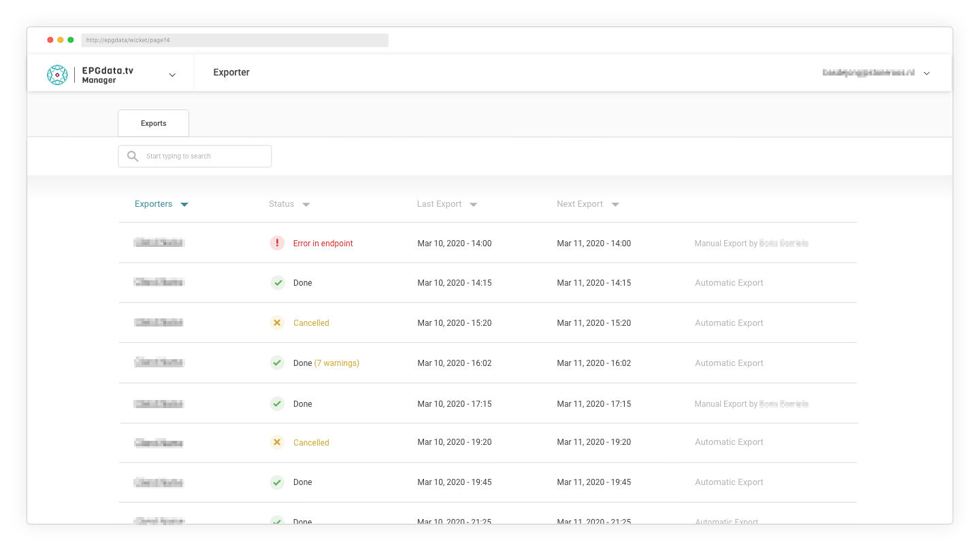Click the 'Cancelled' status in the 19:20 row
The width and height of the screenshot is (980, 551).
click(x=311, y=443)
